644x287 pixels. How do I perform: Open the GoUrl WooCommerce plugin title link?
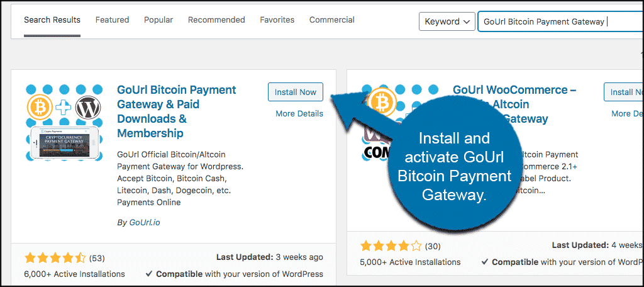[514, 104]
